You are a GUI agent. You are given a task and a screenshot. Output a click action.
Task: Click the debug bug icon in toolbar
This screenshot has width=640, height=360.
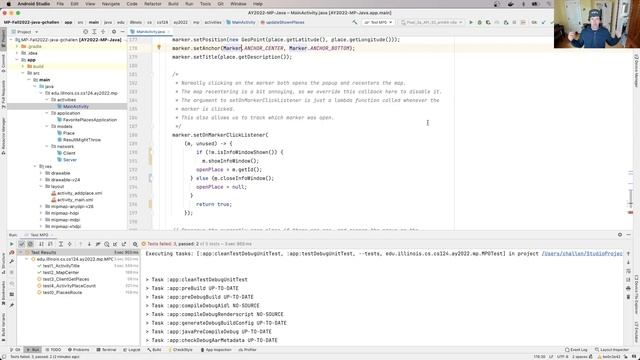[x=480, y=22]
